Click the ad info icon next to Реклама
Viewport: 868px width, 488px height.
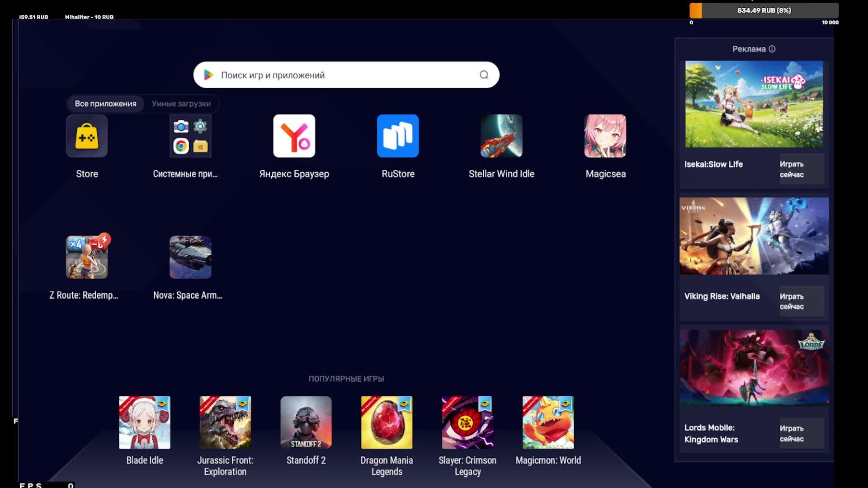click(772, 49)
